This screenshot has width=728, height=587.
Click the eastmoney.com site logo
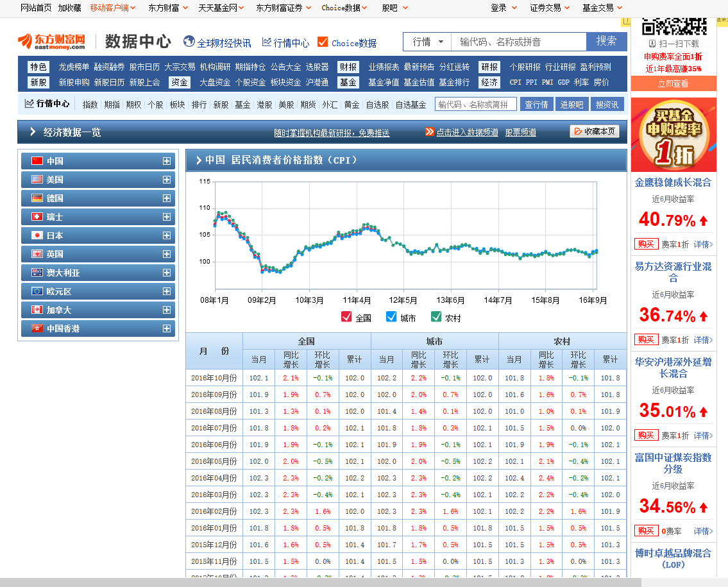point(51,42)
